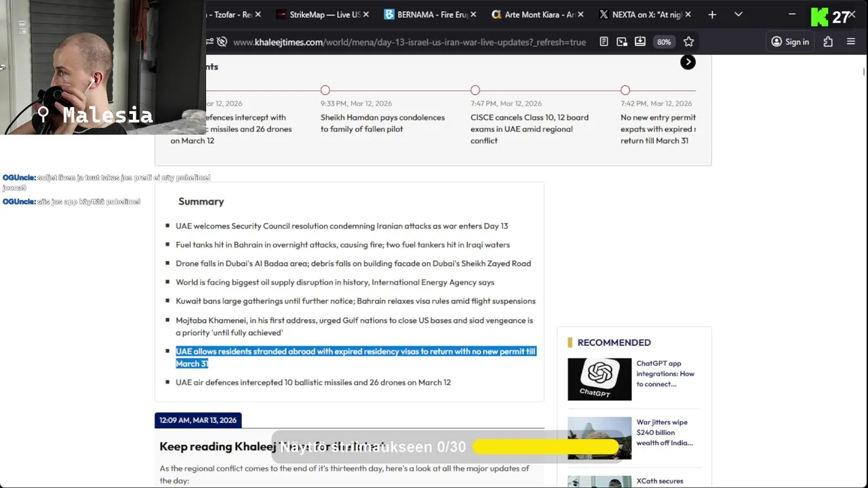Open the browser hamburger menu

(x=851, y=42)
